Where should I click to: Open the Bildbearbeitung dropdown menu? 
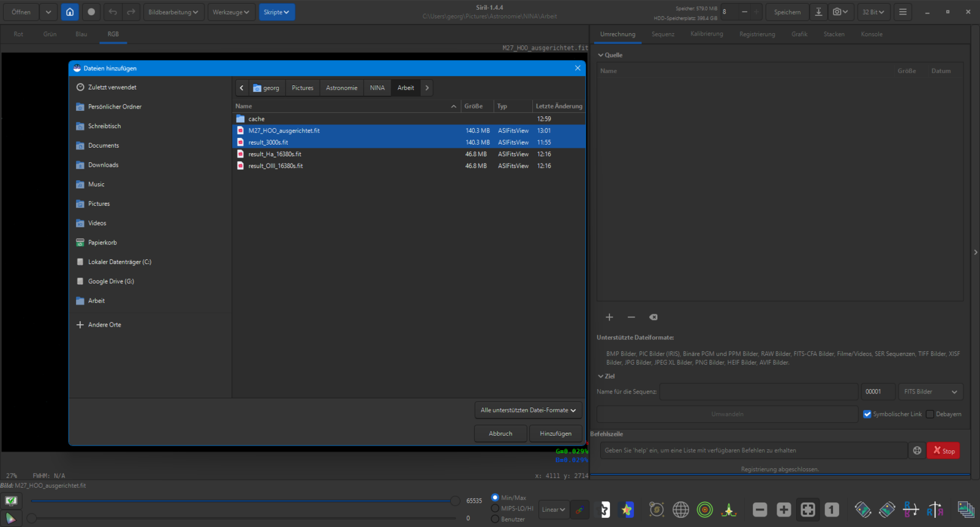[173, 12]
